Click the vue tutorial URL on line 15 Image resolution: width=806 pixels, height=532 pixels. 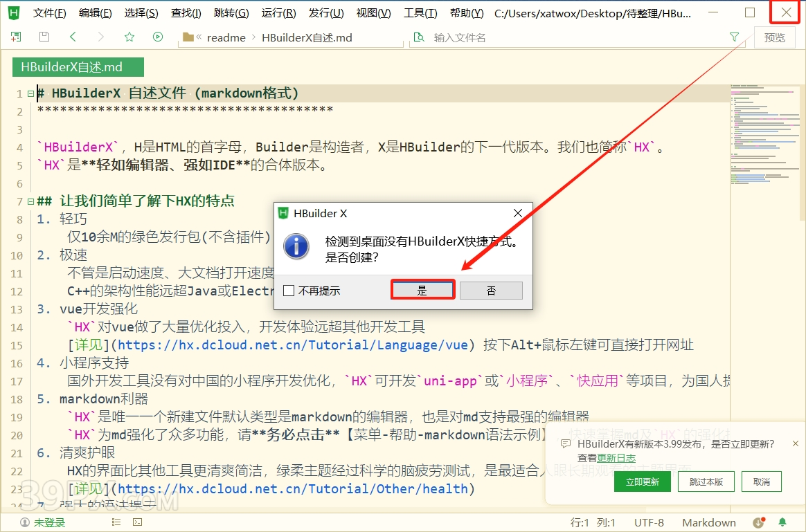pyautogui.click(x=293, y=345)
